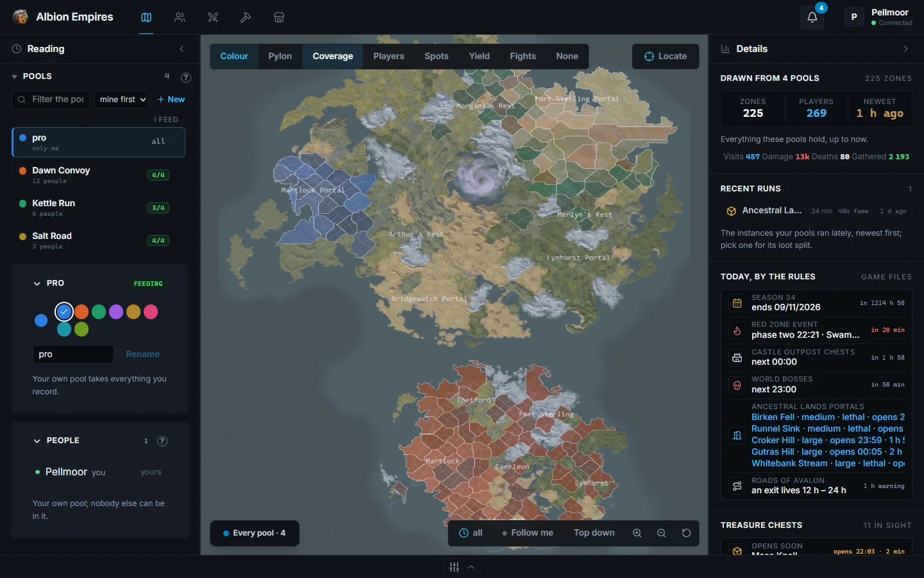
Task: Switch to the Spots map mode
Action: click(436, 57)
